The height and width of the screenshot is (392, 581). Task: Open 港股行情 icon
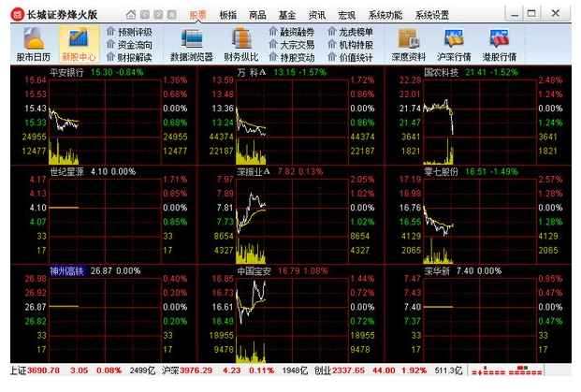499,45
